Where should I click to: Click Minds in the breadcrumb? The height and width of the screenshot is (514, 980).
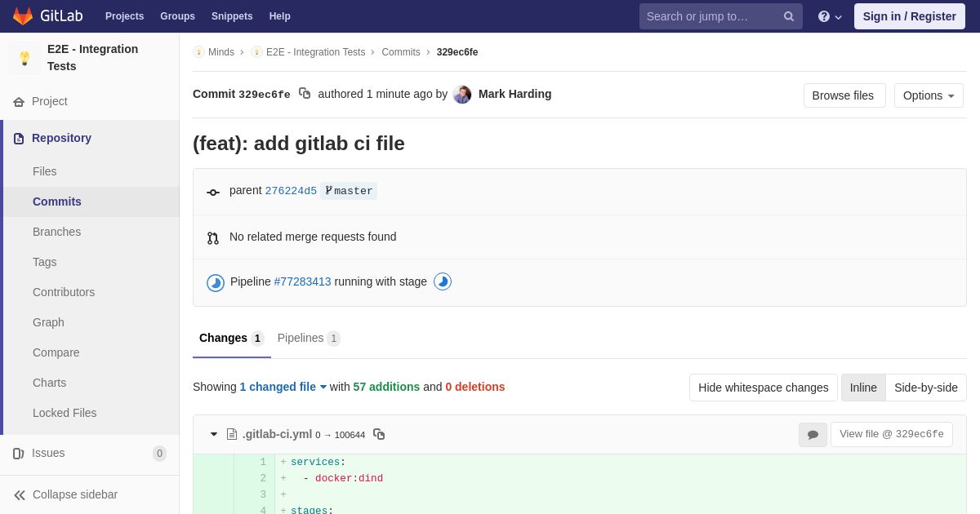[x=221, y=52]
